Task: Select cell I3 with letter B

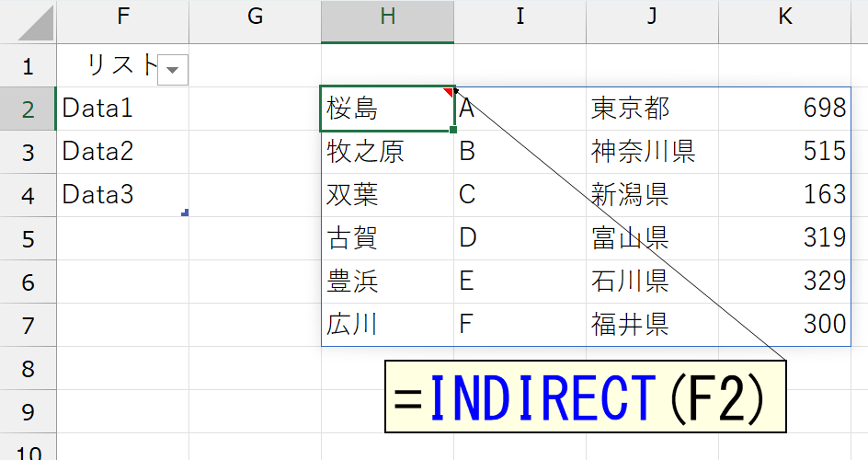Action: [x=520, y=152]
